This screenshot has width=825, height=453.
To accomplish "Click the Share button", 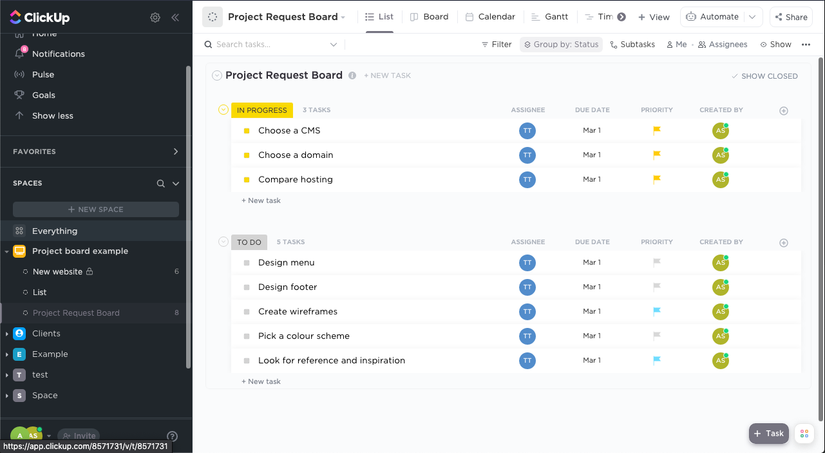I will click(x=791, y=17).
